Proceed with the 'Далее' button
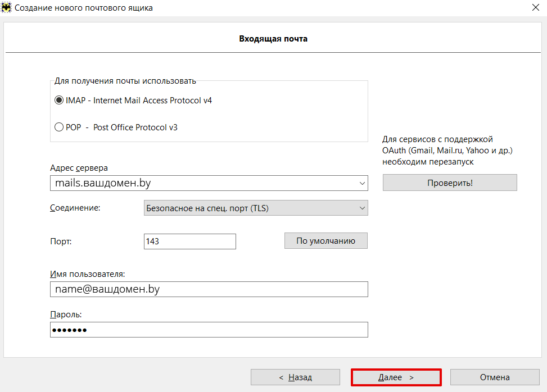Viewport: 547px width, 392px height. 396,377
